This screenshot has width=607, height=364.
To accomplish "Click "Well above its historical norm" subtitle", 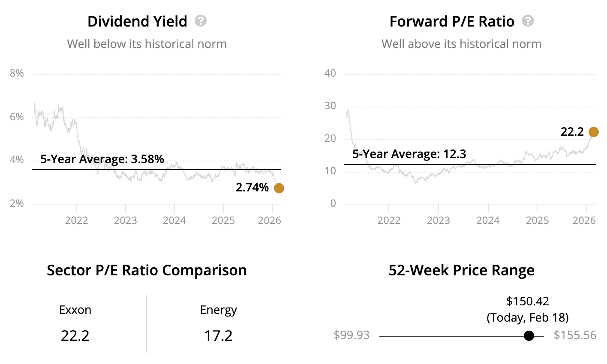I will click(461, 44).
